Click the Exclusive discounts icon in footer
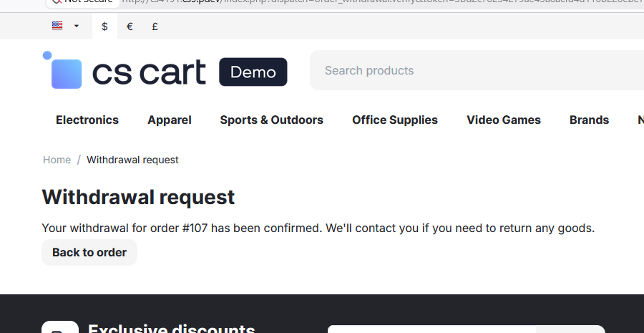 tap(60, 327)
